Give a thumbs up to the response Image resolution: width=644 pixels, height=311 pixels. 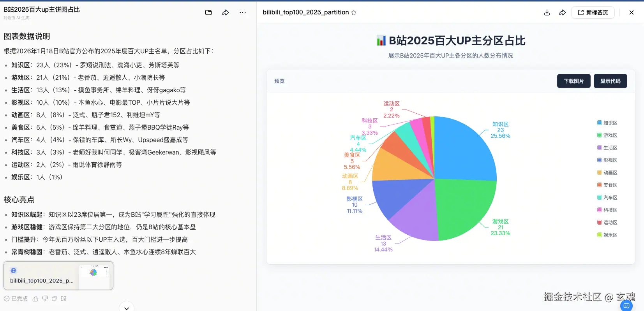(x=35, y=299)
